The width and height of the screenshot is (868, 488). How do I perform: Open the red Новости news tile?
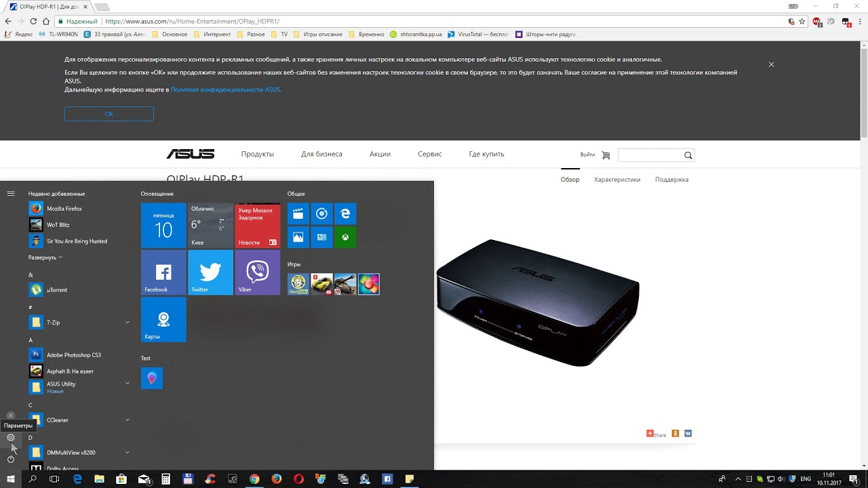258,226
